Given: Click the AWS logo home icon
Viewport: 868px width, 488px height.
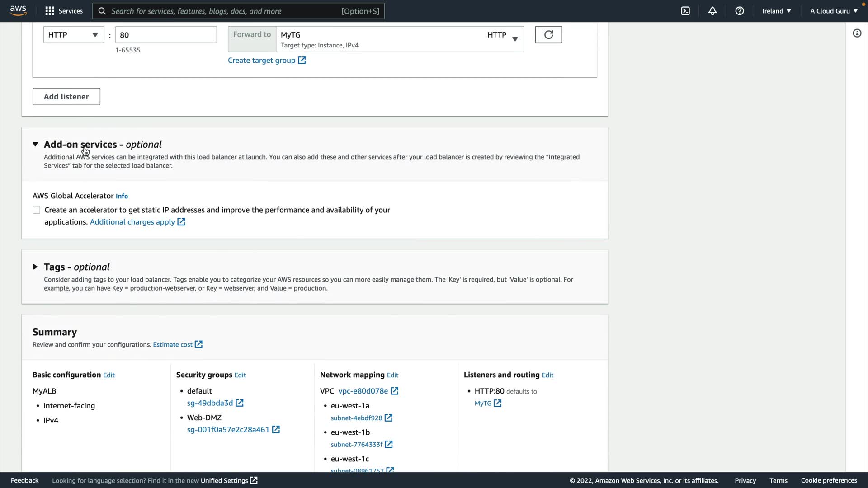Looking at the screenshot, I should (x=18, y=11).
